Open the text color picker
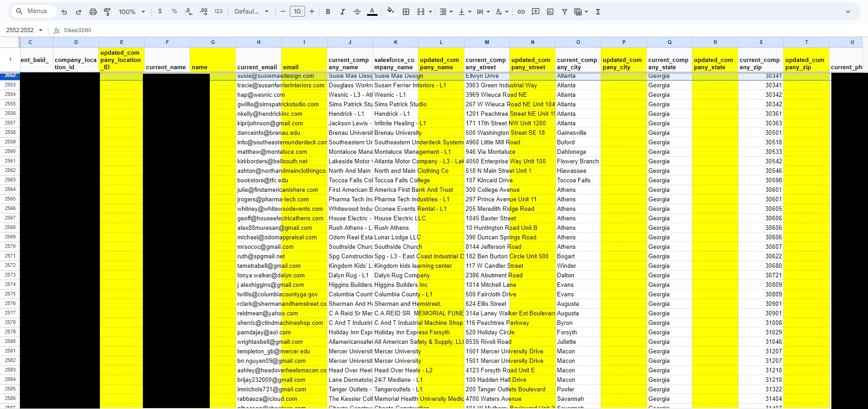This screenshot has width=868, height=409. [x=372, y=12]
